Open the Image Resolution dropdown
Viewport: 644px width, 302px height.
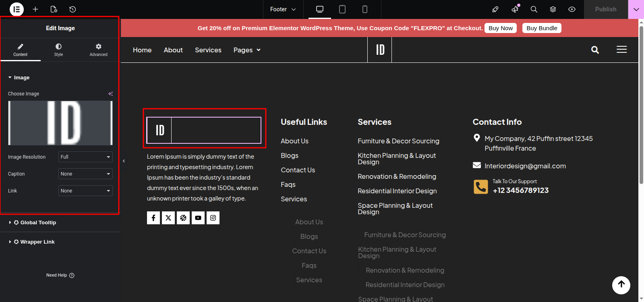coord(85,157)
